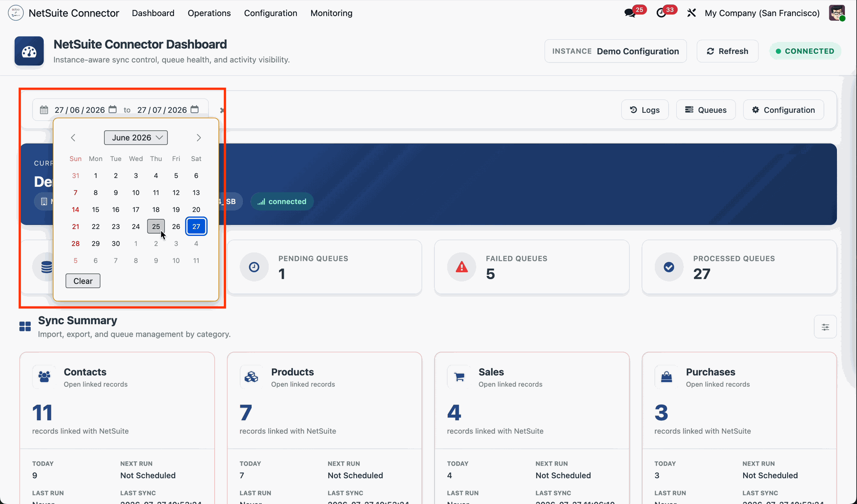The width and height of the screenshot is (857, 504).
Task: Open the Pending Queues card
Action: pos(324,267)
